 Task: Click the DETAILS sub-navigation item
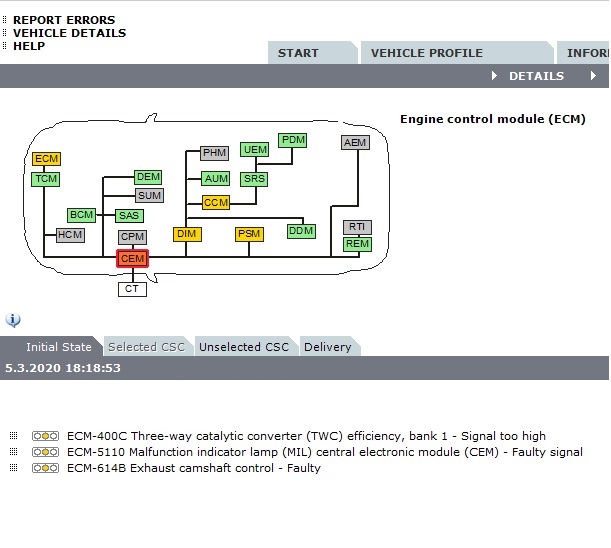coord(536,76)
